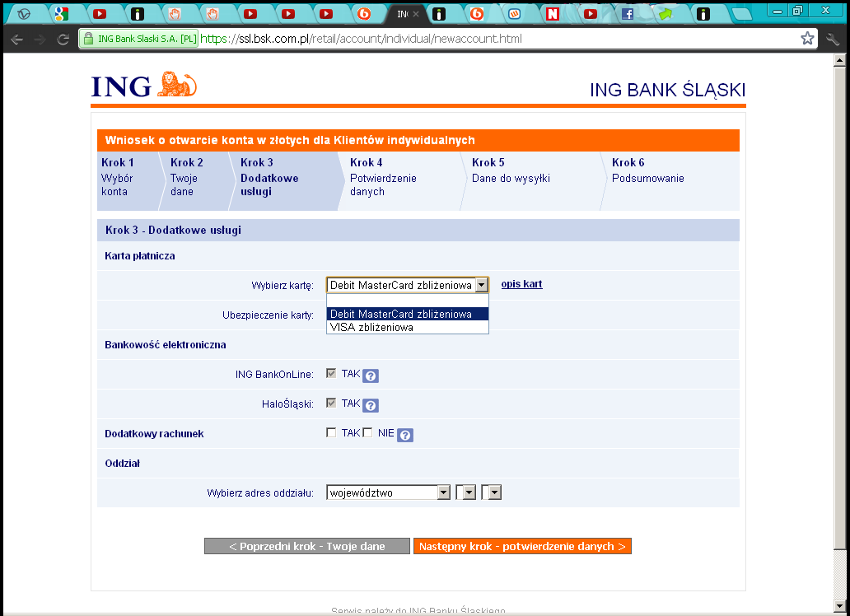850x616 pixels.
Task: Click the Wniosek o otwarcie konta title
Action: pos(290,141)
